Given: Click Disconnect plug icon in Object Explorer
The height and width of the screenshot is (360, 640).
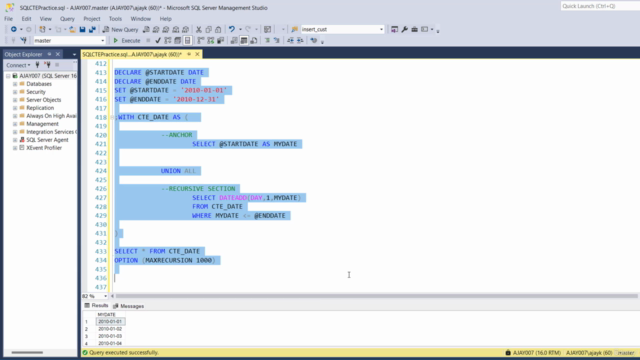Looking at the screenshot, I should 47,65.
